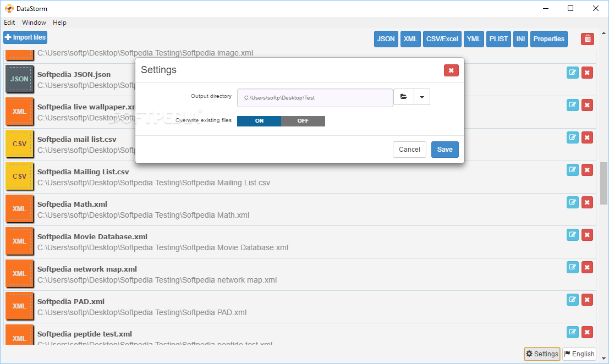The width and height of the screenshot is (609, 364).
Task: Delete Softpedia network map.xml from the list
Action: (587, 267)
